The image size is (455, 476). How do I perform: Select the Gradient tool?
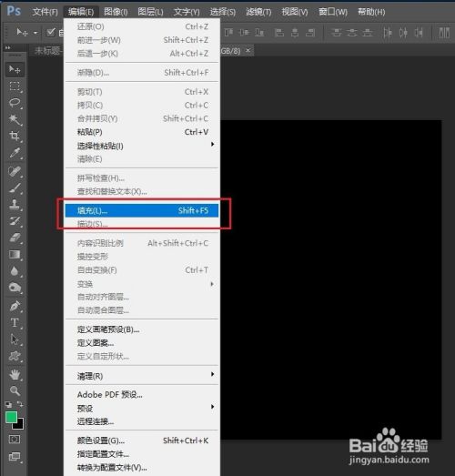coord(15,255)
